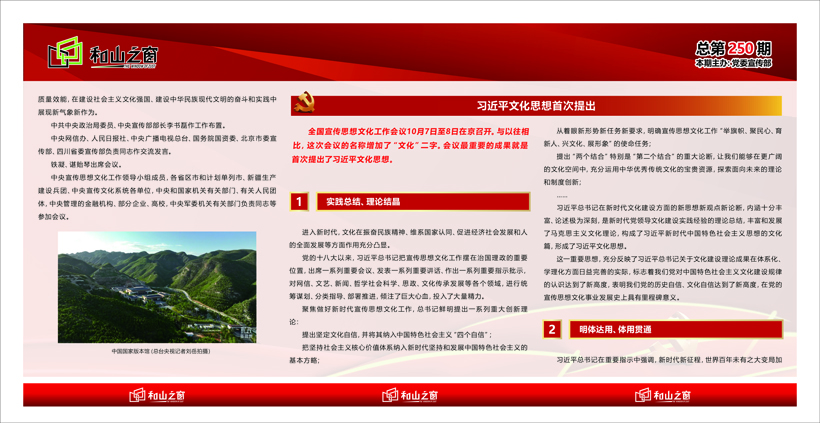Select the line mentioning 李书磊作工作布置

[x=138, y=125]
